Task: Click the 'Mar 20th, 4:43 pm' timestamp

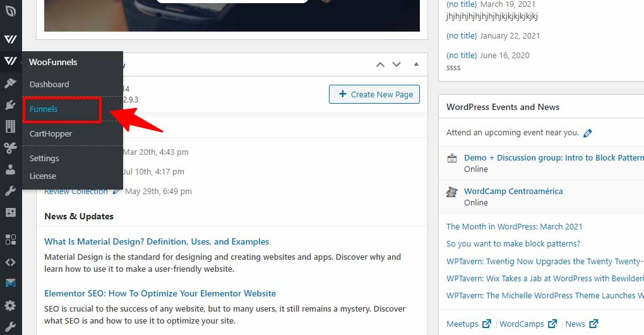Action: pyautogui.click(x=156, y=152)
